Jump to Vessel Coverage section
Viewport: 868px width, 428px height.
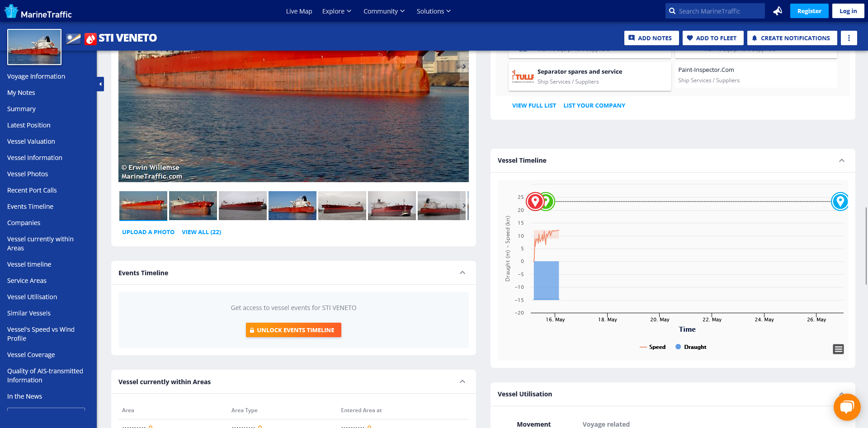31,355
